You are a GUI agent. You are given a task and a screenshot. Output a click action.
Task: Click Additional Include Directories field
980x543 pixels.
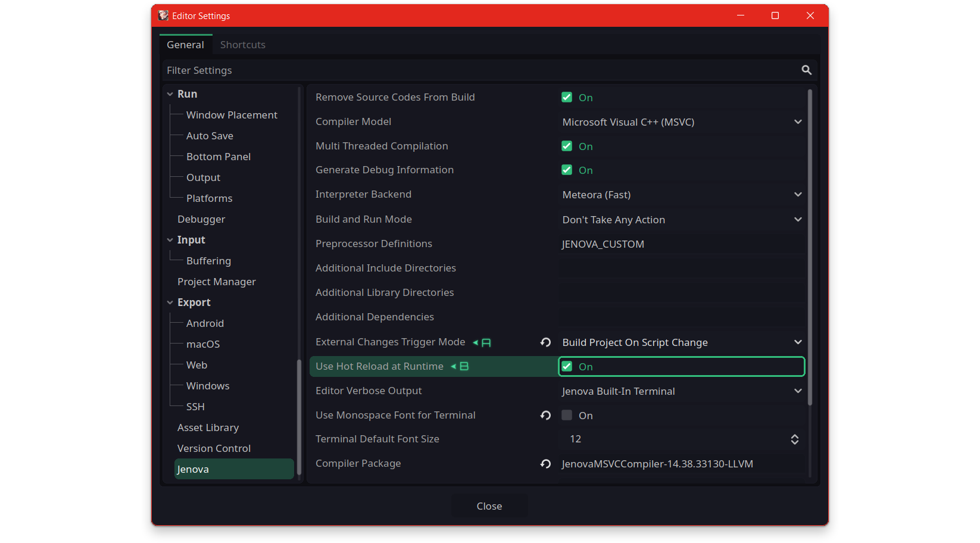pos(682,269)
